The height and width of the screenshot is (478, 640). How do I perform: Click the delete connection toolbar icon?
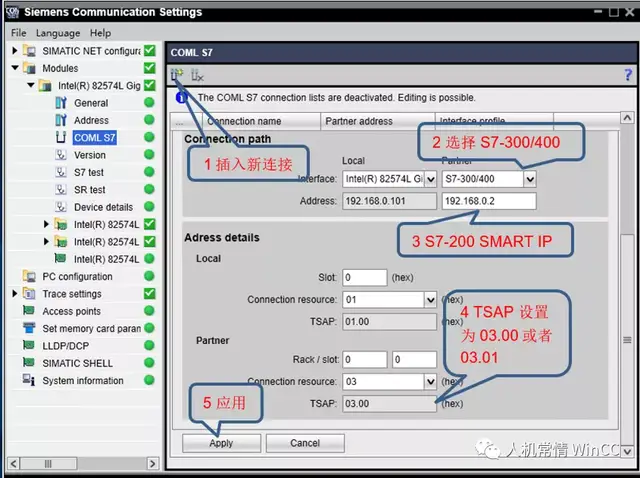click(x=196, y=75)
